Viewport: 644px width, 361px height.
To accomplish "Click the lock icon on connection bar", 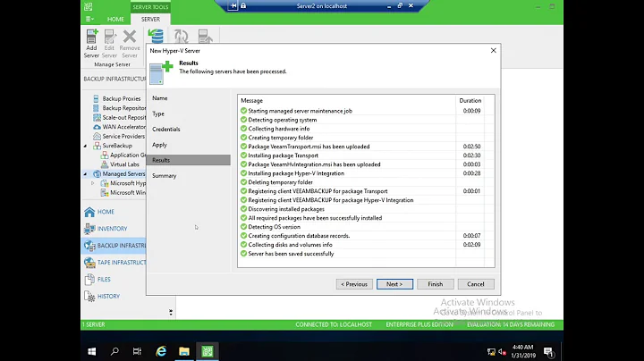I will tap(243, 5).
